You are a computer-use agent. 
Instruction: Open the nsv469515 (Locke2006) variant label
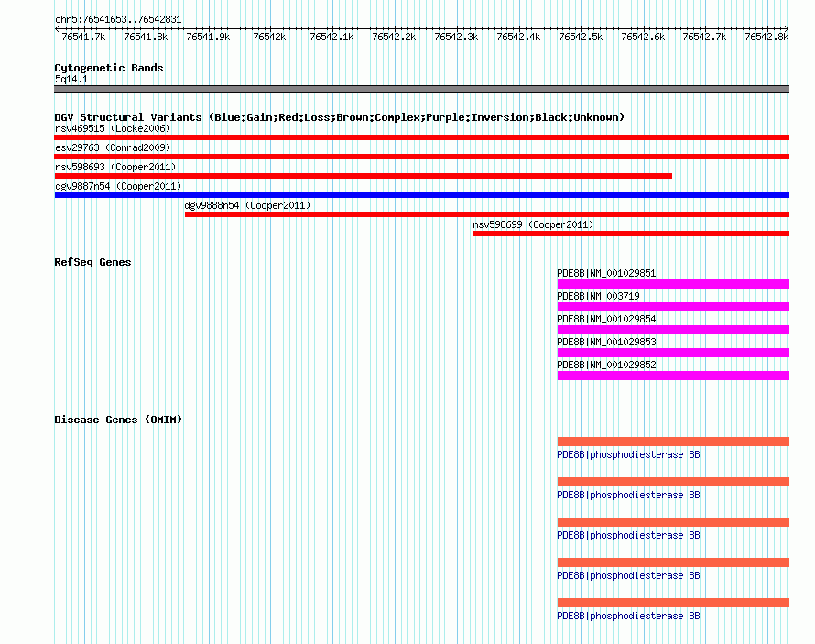113,128
